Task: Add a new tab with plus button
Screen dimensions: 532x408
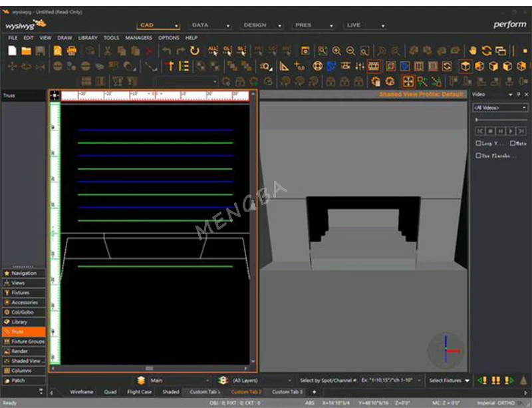Action: (314, 392)
